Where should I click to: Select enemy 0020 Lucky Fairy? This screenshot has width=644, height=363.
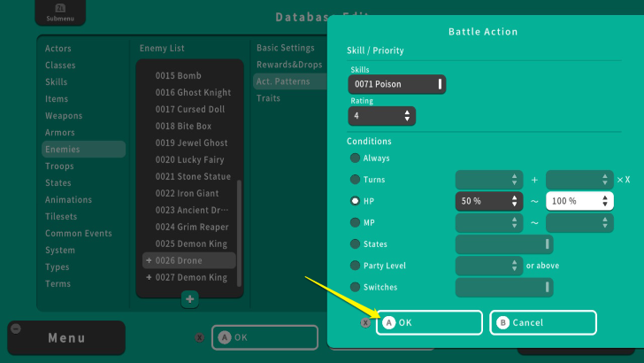[x=189, y=160]
